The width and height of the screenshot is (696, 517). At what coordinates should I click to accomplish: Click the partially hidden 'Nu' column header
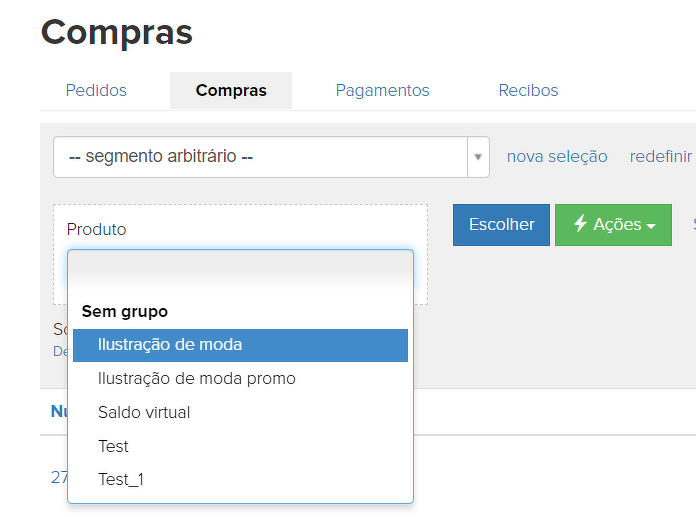pyautogui.click(x=58, y=412)
